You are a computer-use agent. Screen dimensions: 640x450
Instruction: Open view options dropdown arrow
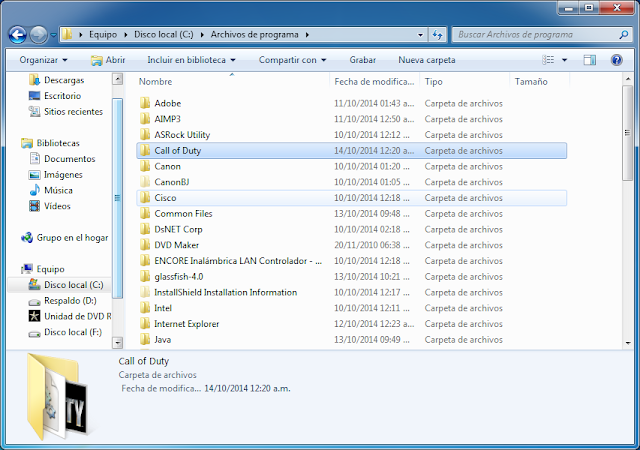click(564, 60)
